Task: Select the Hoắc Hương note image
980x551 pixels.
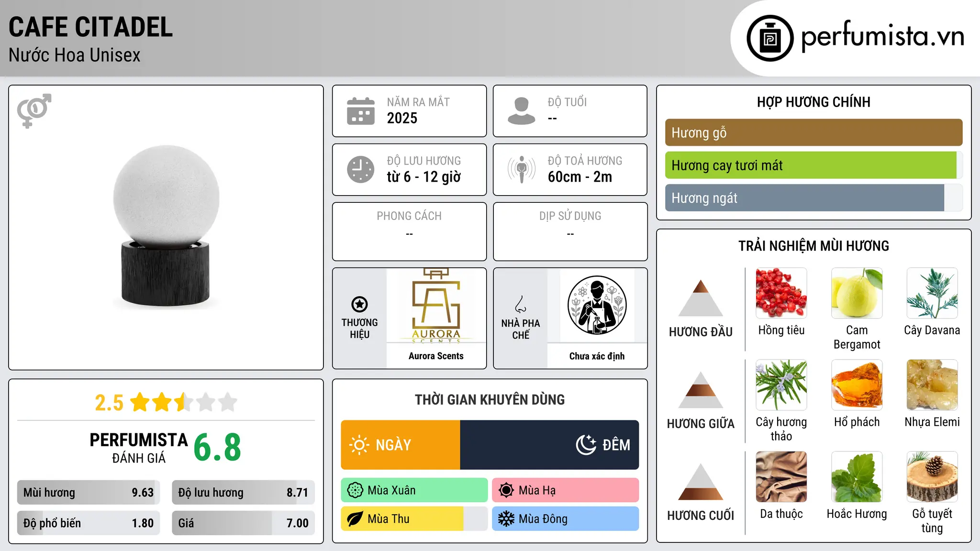Action: point(857,477)
